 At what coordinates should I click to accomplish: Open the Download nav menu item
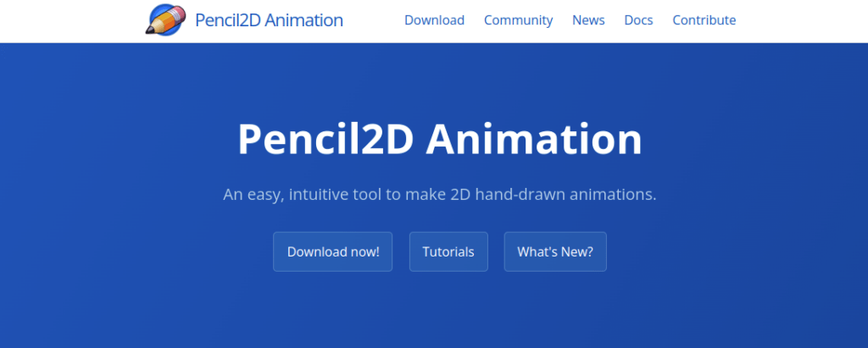pyautogui.click(x=435, y=20)
